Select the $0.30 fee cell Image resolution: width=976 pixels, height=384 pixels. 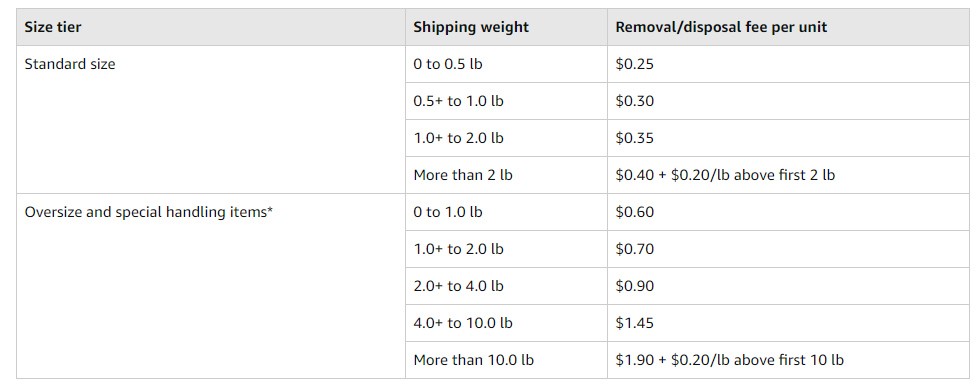click(x=788, y=101)
